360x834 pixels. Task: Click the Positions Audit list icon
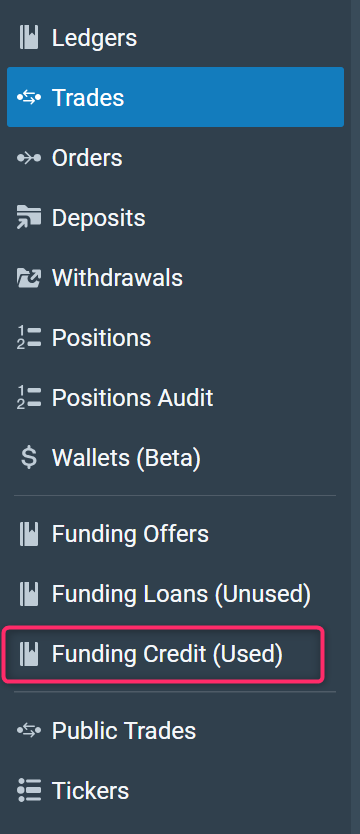click(x=29, y=398)
